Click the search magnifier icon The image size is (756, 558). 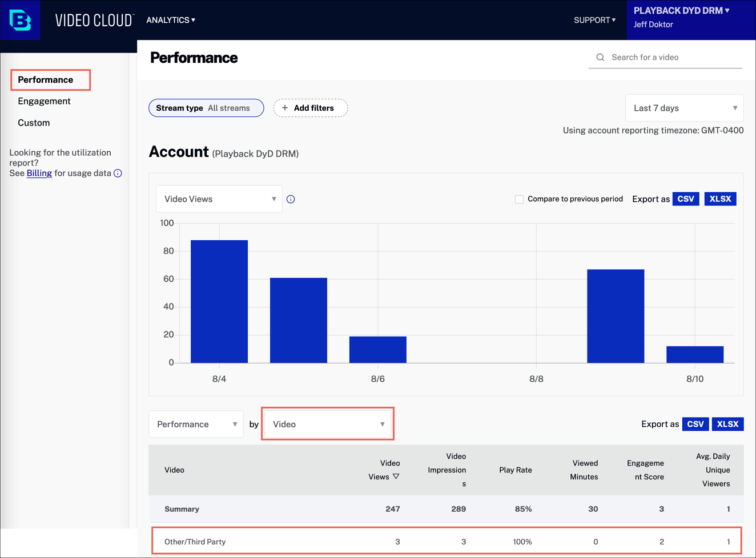[x=600, y=57]
